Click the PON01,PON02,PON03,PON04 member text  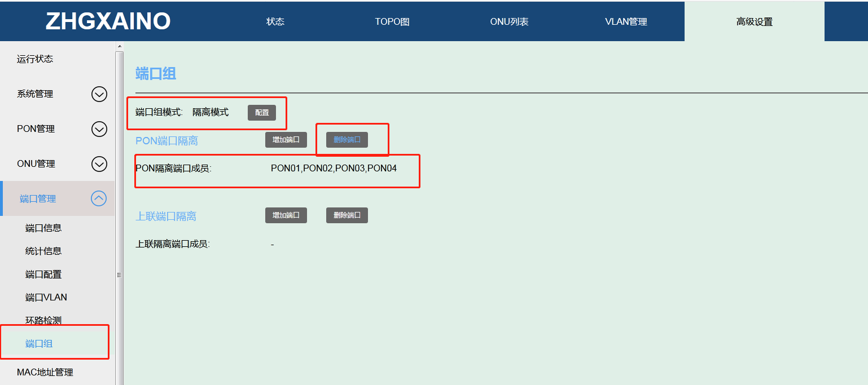pyautogui.click(x=334, y=168)
